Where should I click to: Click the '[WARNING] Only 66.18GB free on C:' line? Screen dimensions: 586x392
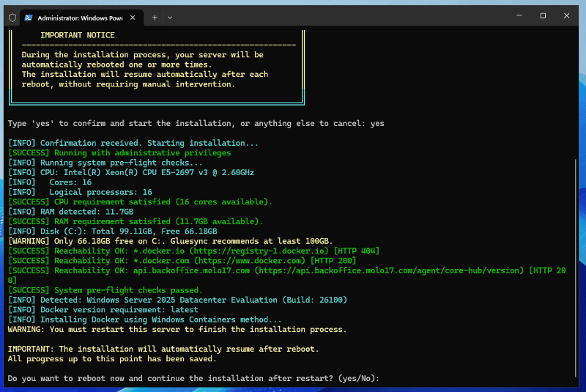coord(171,241)
